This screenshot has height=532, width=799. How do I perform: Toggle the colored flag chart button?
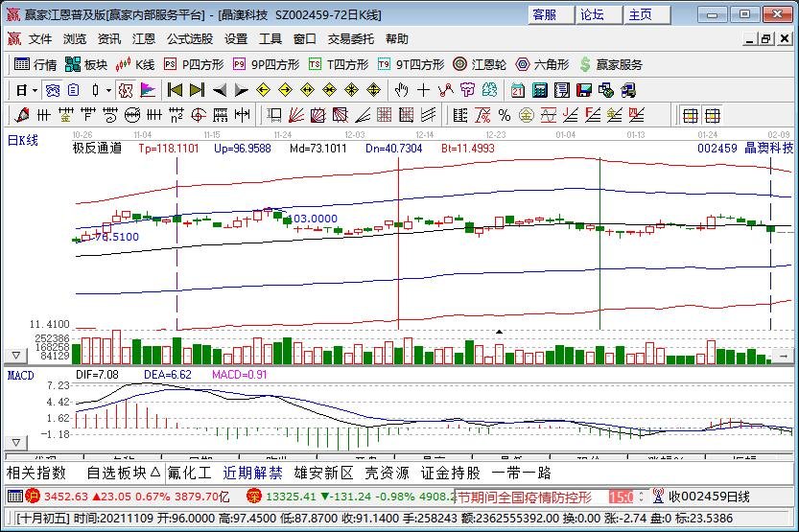pyautogui.click(x=148, y=90)
